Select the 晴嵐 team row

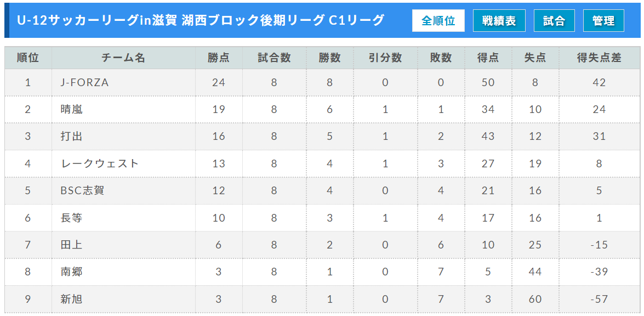[322, 110]
